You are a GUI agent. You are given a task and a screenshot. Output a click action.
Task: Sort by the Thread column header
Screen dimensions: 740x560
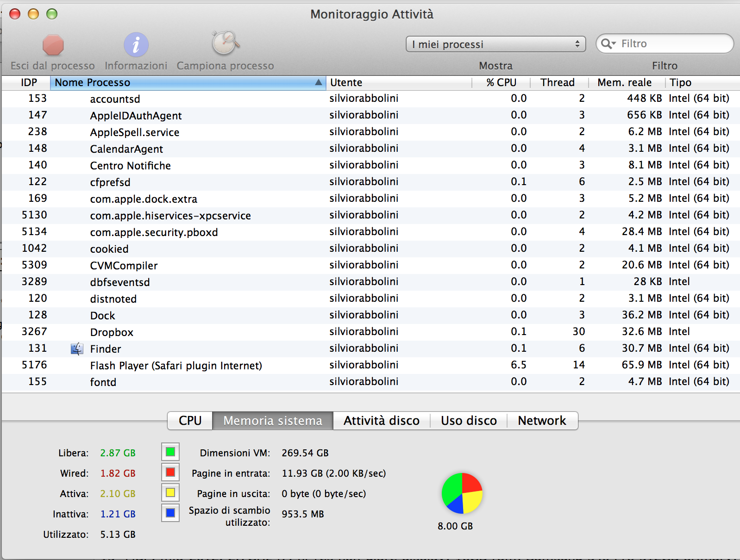click(x=559, y=82)
